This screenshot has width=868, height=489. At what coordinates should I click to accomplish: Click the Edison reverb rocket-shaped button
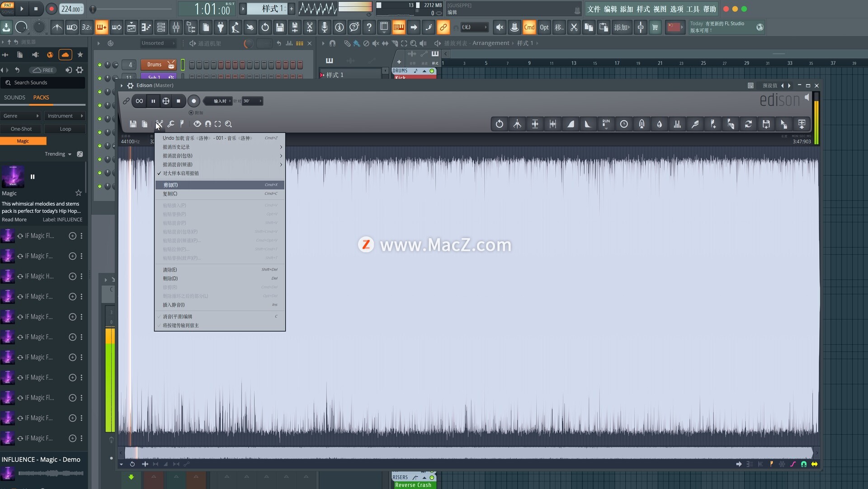[x=642, y=124]
